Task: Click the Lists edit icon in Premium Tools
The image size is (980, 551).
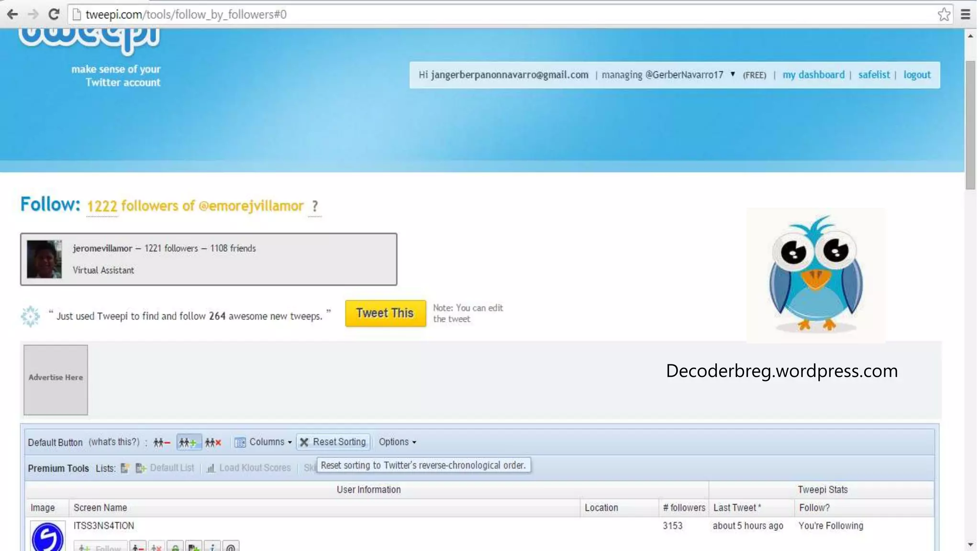Action: (x=124, y=468)
